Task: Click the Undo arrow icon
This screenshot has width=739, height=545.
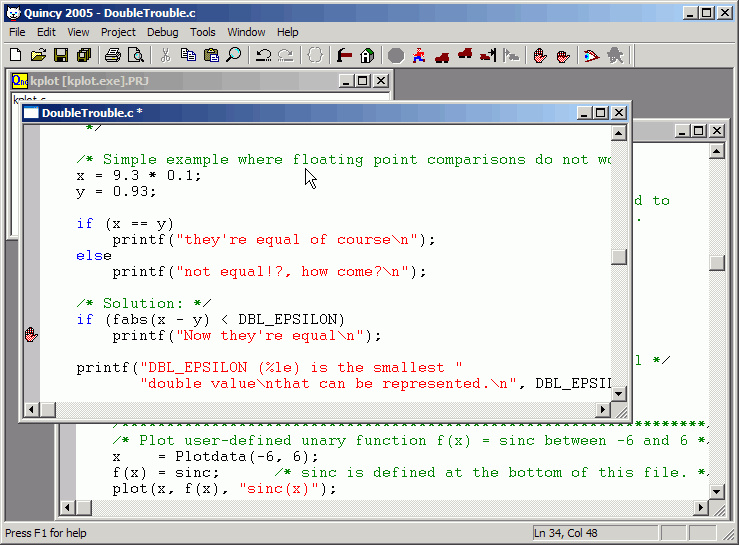Action: pyautogui.click(x=264, y=55)
